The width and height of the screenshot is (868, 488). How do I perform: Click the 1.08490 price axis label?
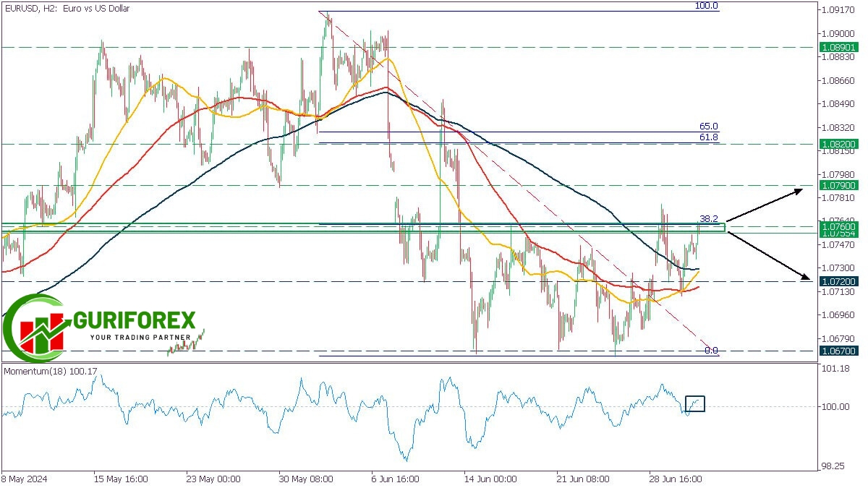click(x=838, y=104)
